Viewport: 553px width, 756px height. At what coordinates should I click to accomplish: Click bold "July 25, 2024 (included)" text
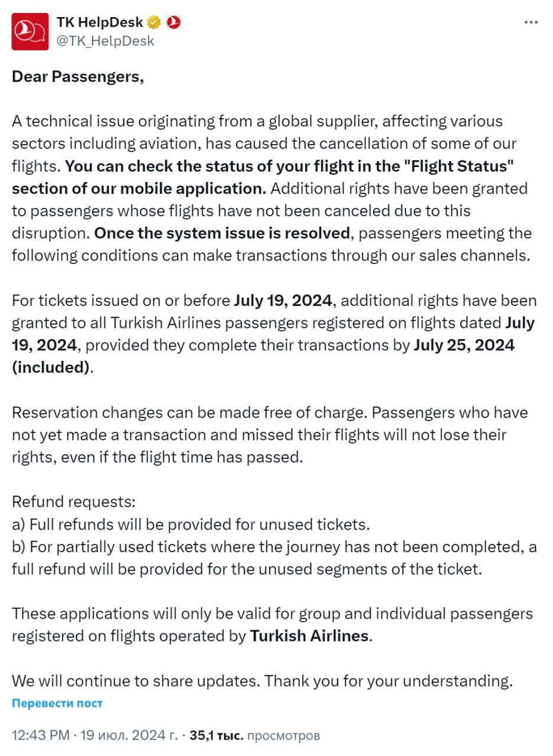tap(463, 346)
